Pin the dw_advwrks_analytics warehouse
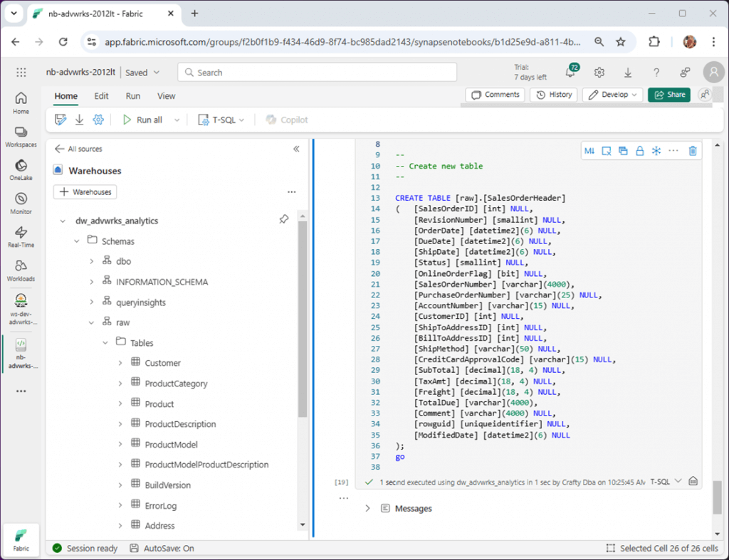Viewport: 729px width, 560px height. (284, 220)
